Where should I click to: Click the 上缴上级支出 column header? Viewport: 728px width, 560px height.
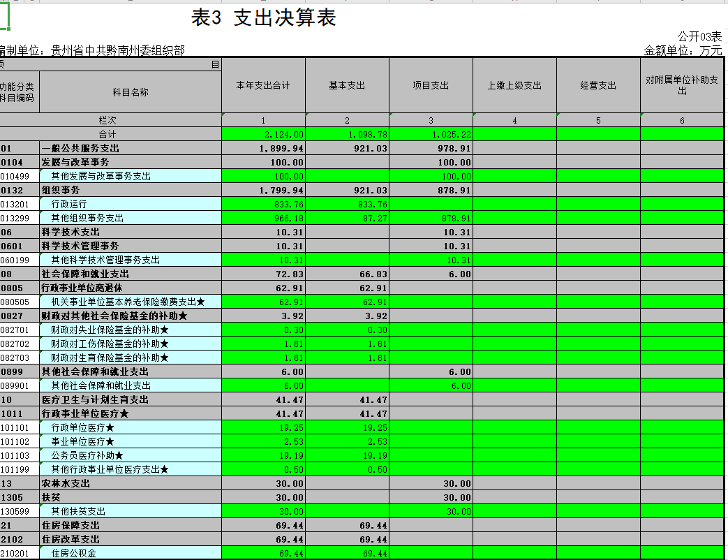[x=514, y=85]
